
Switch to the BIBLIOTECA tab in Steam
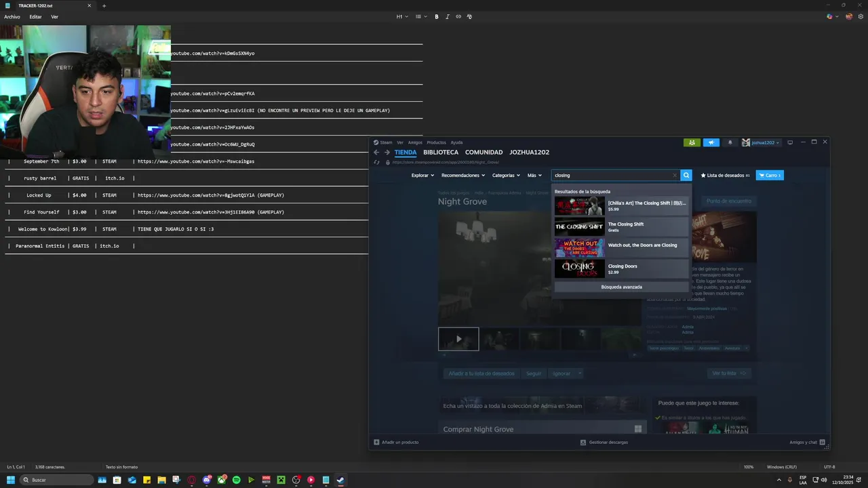pyautogui.click(x=441, y=152)
